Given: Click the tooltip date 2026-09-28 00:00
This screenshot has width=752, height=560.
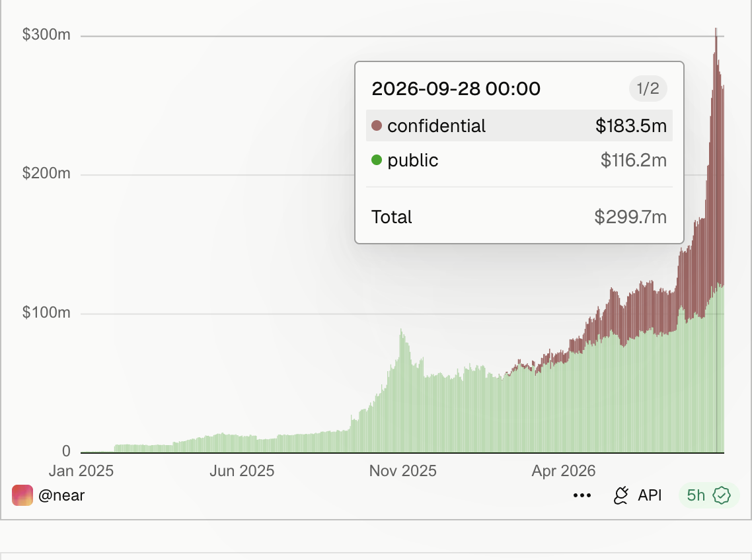Looking at the screenshot, I should [456, 88].
